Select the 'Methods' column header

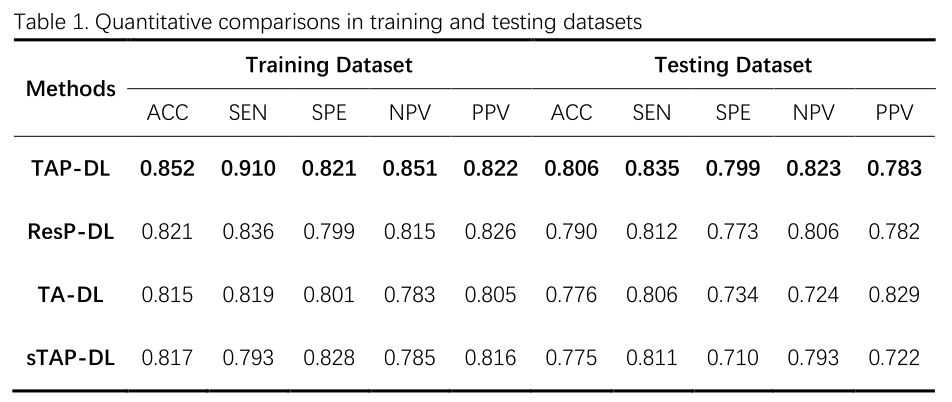coord(71,88)
